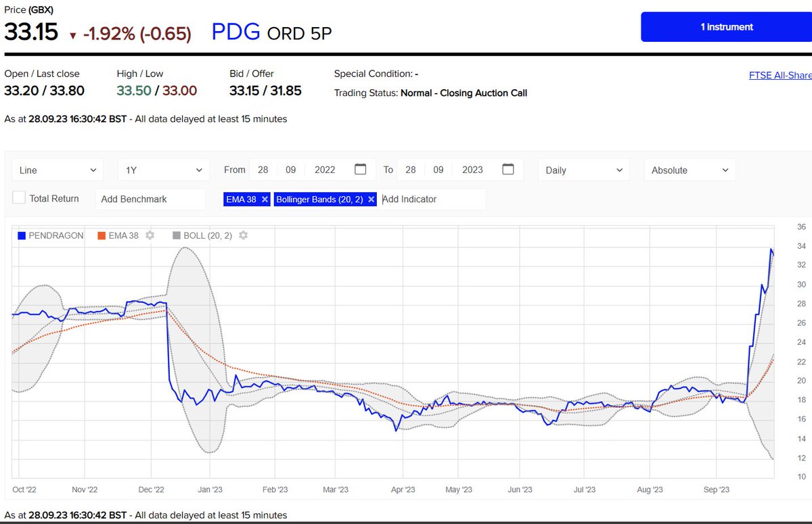Click the PDG ticker text

[x=236, y=31]
